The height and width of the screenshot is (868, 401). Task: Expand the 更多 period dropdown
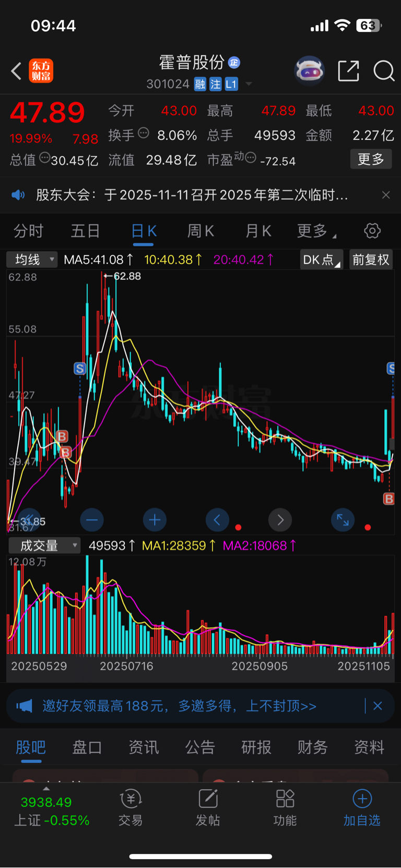tap(316, 231)
